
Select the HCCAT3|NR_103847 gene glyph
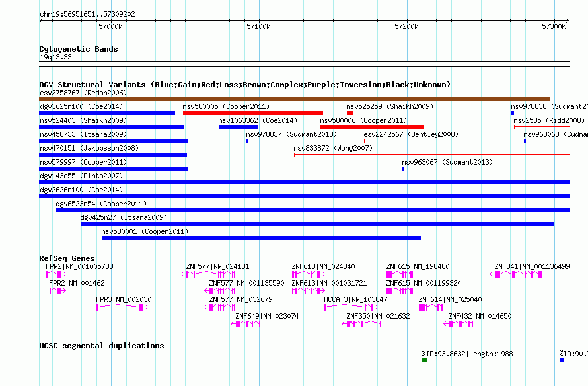[x=351, y=307]
